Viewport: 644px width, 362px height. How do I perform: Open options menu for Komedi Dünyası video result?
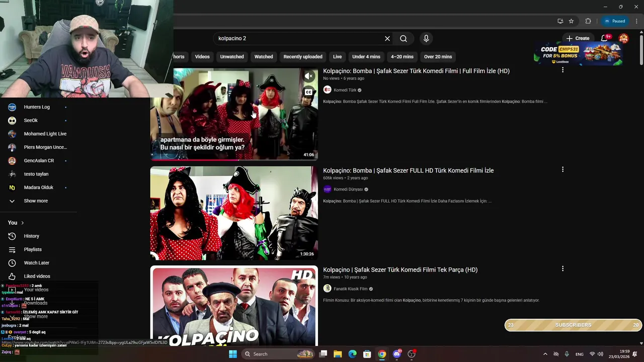tap(562, 169)
